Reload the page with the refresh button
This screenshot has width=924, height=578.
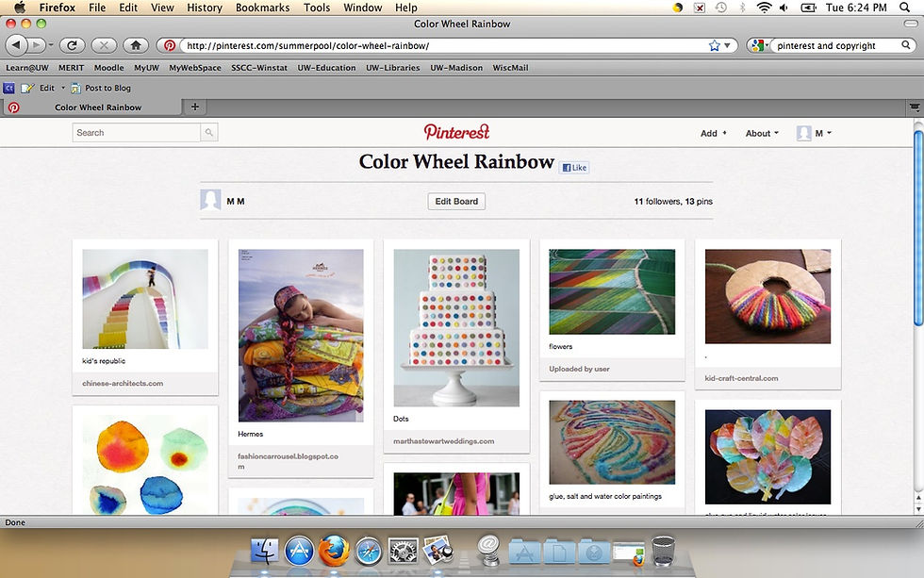tap(72, 44)
